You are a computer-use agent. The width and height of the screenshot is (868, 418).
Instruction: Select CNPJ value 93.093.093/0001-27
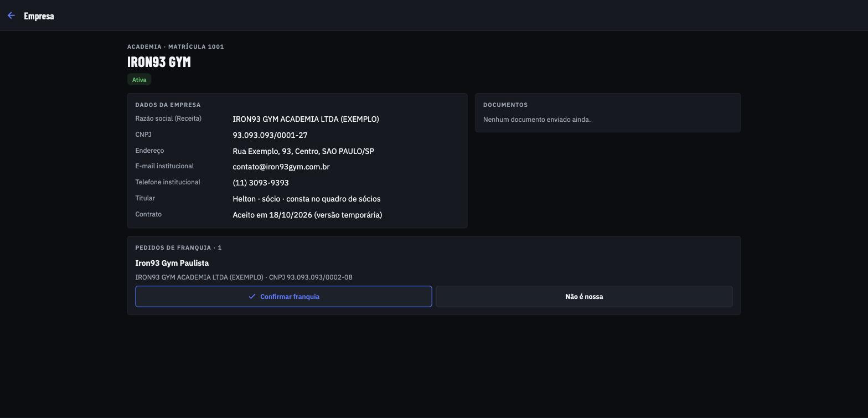[270, 135]
